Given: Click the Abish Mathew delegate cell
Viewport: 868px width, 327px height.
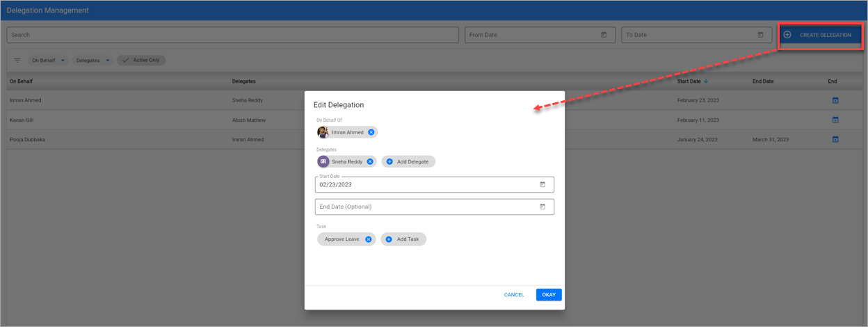Looking at the screenshot, I should click(x=249, y=120).
